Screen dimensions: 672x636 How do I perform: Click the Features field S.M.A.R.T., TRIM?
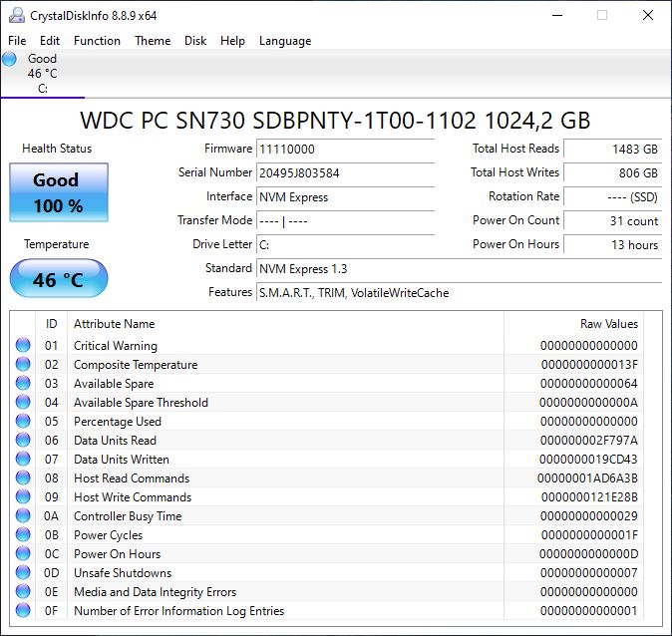coord(460,293)
